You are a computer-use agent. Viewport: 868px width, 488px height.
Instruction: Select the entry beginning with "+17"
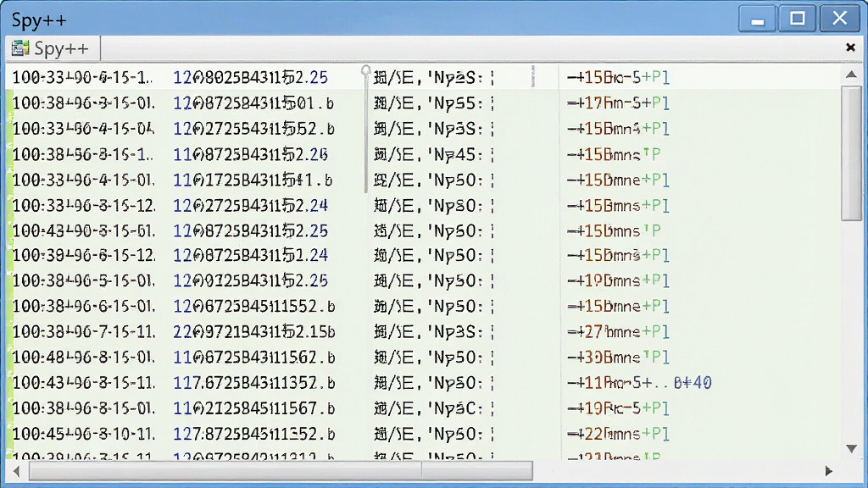pos(618,103)
